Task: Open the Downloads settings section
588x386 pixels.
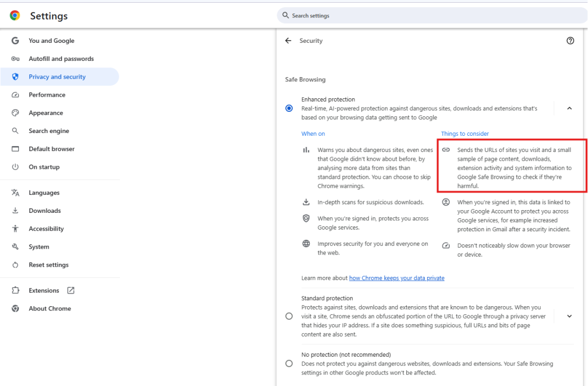Action: pos(60,211)
